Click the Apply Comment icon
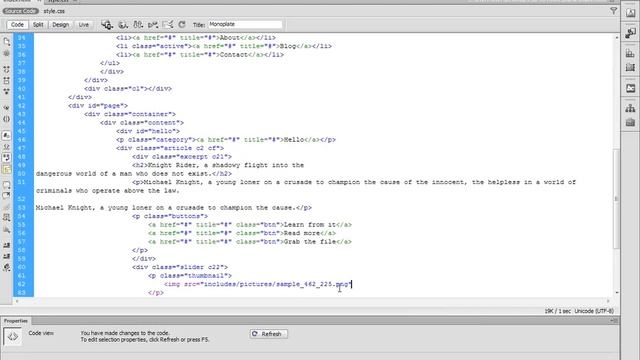 tap(7, 185)
